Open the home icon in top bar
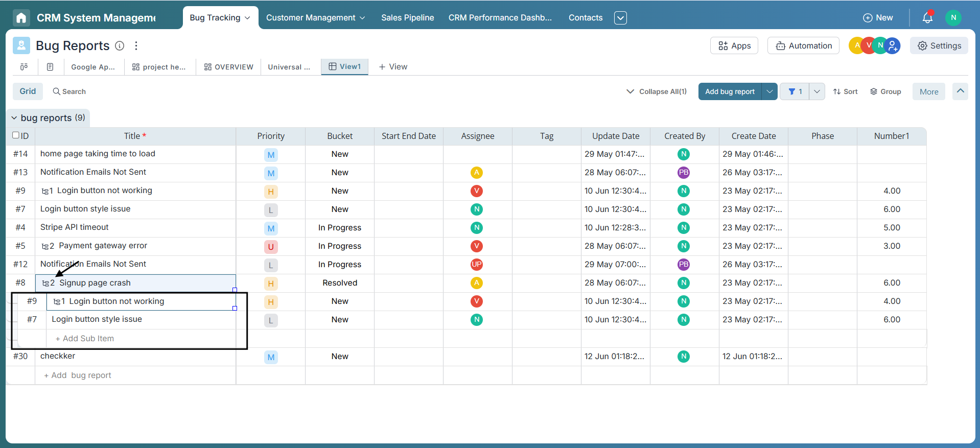This screenshot has height=448, width=980. point(21,18)
